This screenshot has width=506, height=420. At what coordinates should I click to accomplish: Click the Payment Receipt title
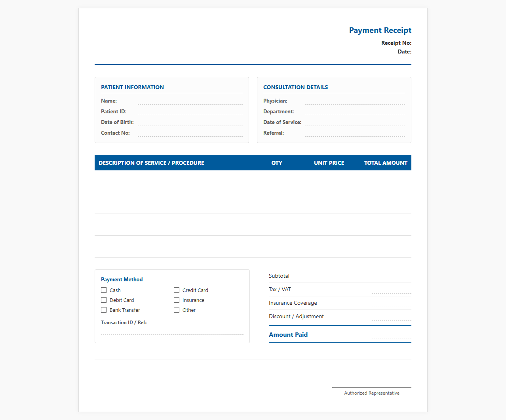(380, 31)
